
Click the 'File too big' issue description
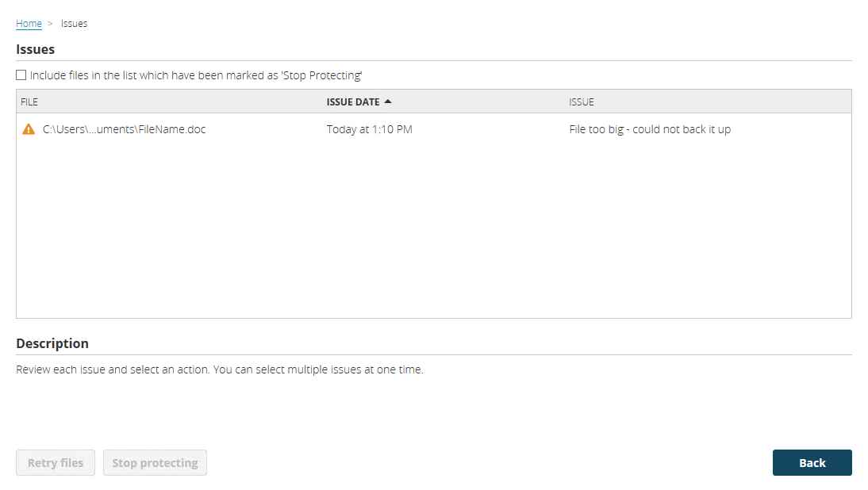pyautogui.click(x=648, y=128)
